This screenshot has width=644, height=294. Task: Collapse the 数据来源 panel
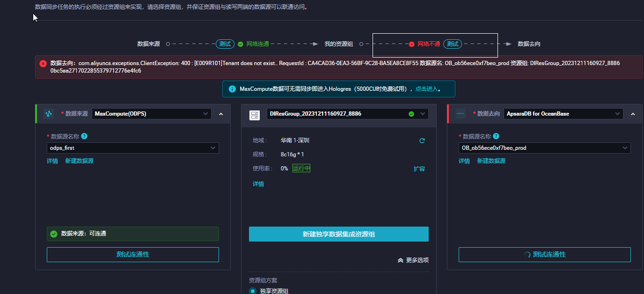pyautogui.click(x=221, y=114)
